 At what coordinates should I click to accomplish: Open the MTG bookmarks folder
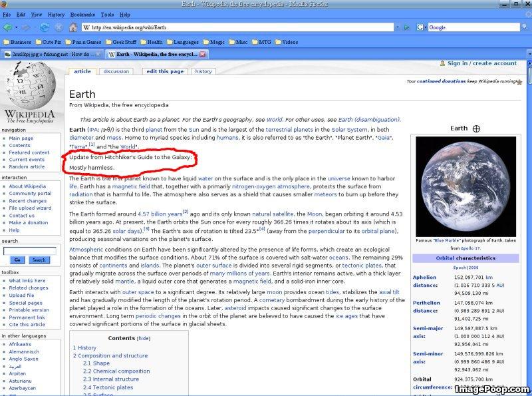coord(261,42)
